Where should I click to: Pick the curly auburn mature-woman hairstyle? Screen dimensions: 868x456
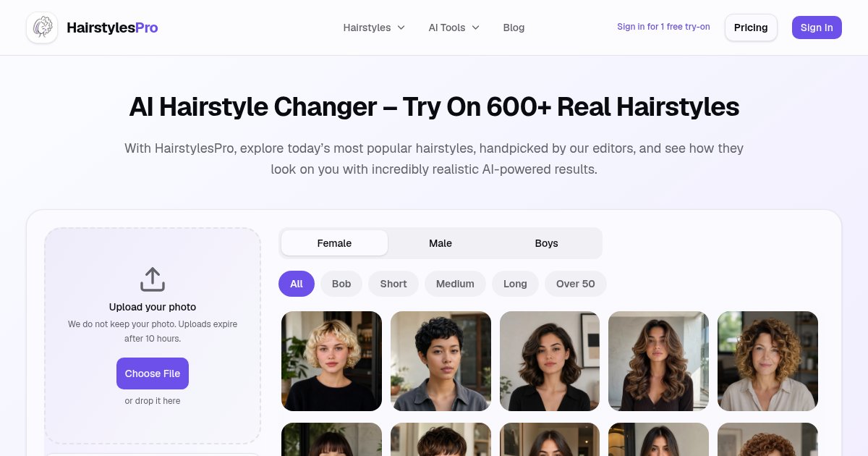coord(767,361)
